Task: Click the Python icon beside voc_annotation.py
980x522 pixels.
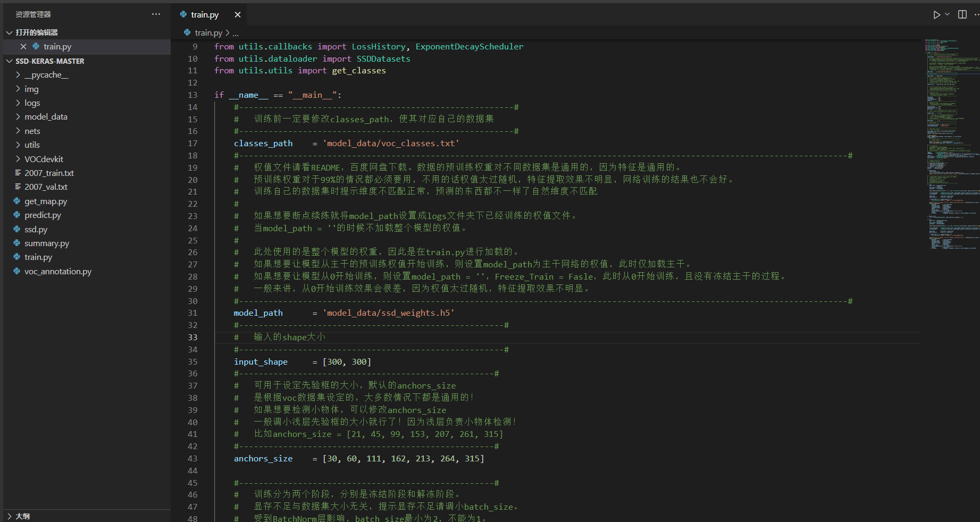Action: click(x=17, y=271)
